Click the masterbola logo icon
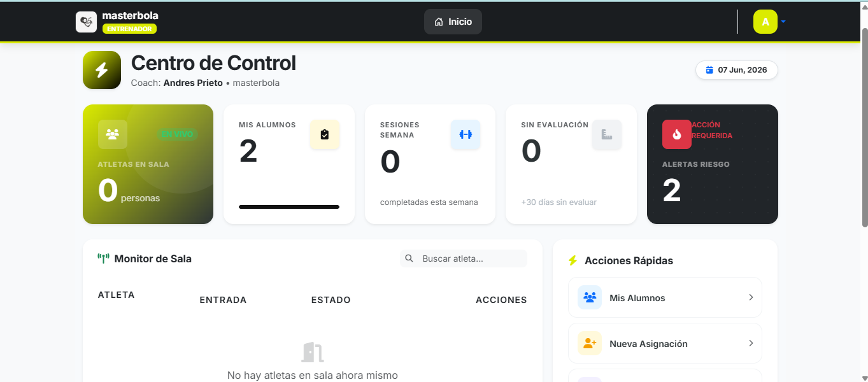The width and height of the screenshot is (868, 382). coord(86,22)
